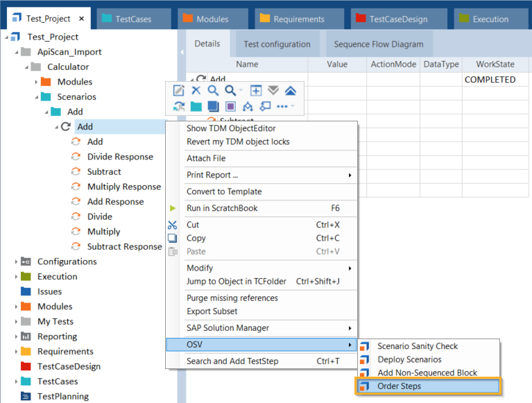This screenshot has width=532, height=403.
Task: Open the Sequence Flow Diagram tab
Action: click(x=378, y=44)
